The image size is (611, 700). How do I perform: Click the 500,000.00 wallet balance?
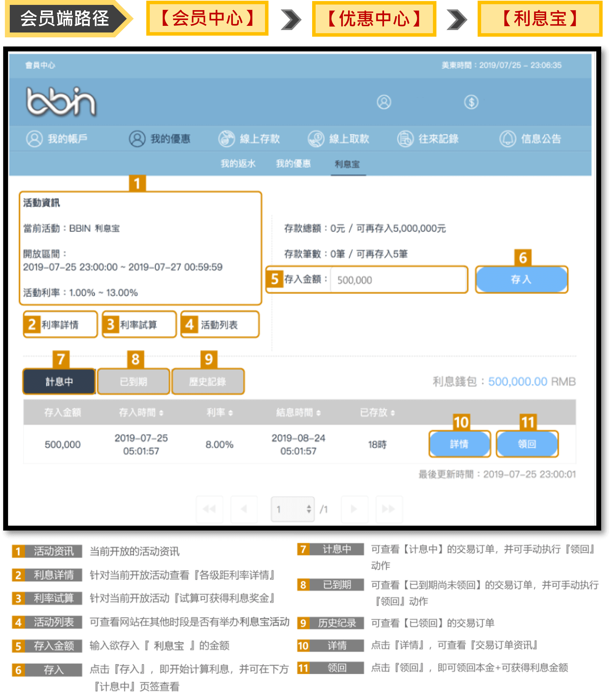[x=517, y=381]
